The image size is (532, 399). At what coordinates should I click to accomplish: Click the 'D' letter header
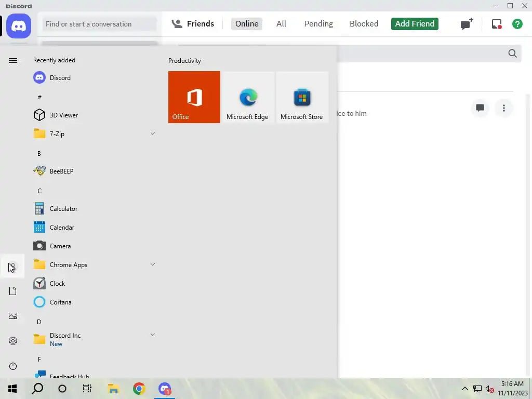39,322
